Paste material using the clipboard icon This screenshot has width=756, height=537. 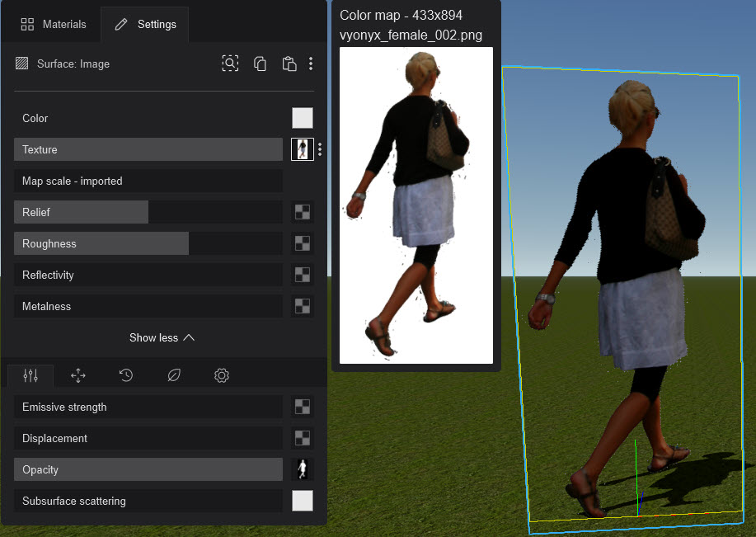tap(289, 64)
